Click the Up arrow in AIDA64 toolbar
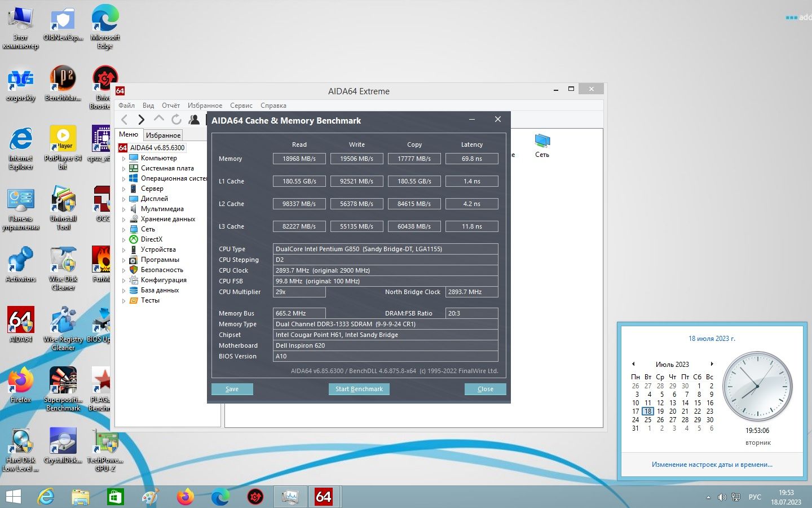Viewport: 812px width, 508px height. pyautogui.click(x=159, y=119)
